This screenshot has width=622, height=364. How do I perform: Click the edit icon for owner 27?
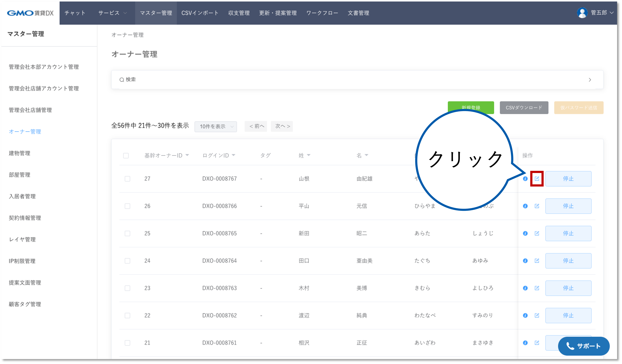tap(537, 178)
